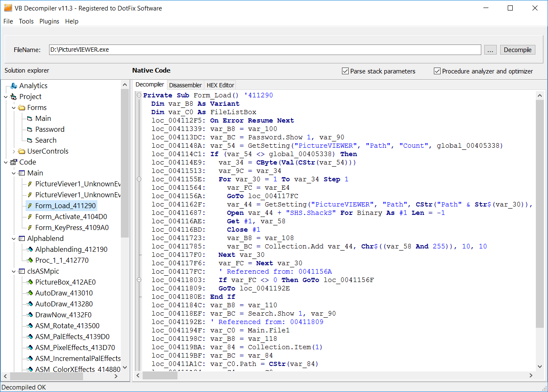Image resolution: width=548 pixels, height=392 pixels.
Task: Click the Form_KeyPress_4109A0 procedure icon
Action: (x=30, y=227)
